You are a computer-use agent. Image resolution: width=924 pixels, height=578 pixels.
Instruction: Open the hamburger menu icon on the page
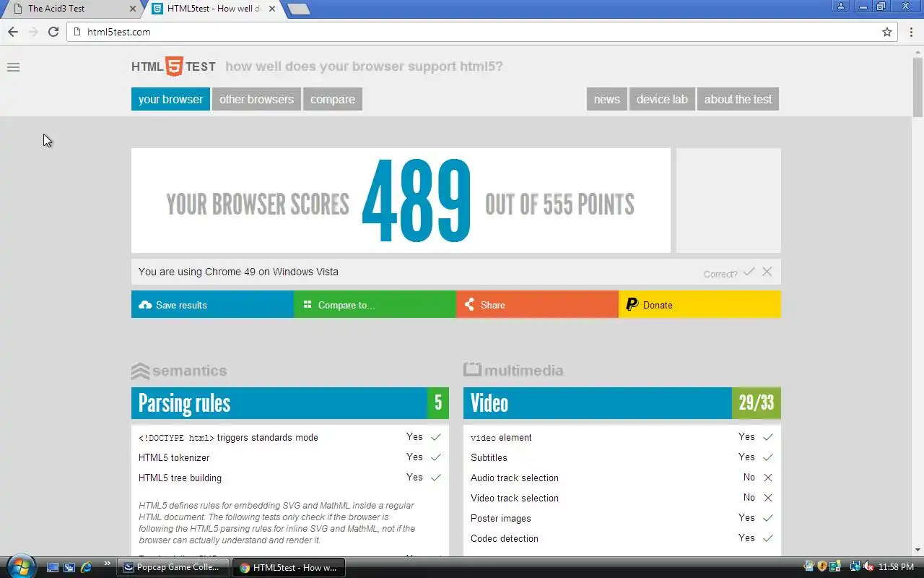coord(13,67)
